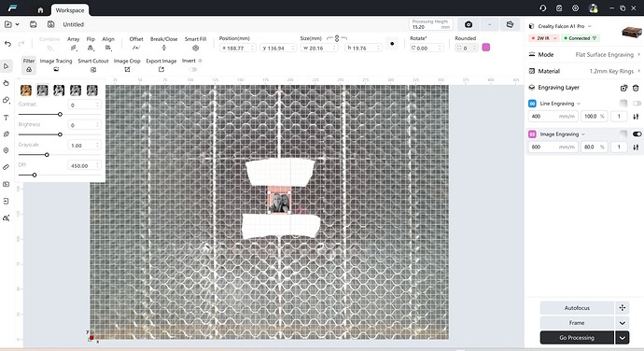Viewport: 644px width, 351px height.
Task: Click the Go Processing button
Action: click(x=577, y=338)
